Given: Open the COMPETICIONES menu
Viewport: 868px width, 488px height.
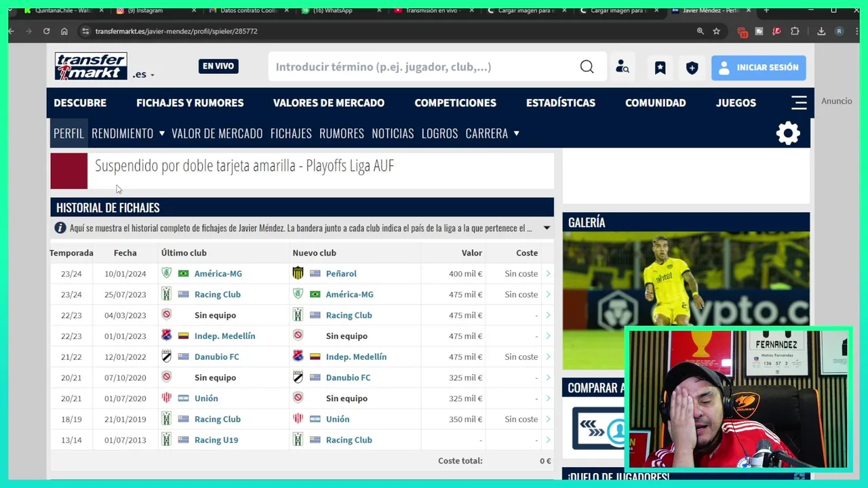Looking at the screenshot, I should click(x=456, y=102).
